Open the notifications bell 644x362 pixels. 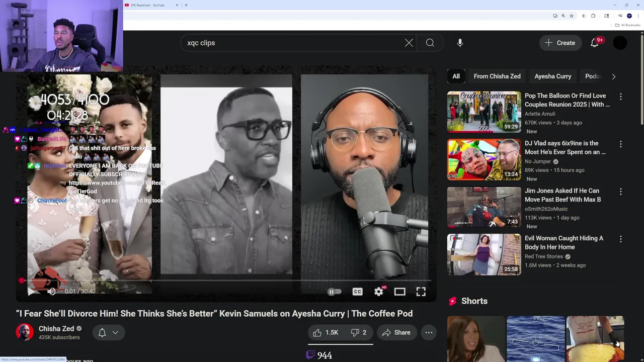pyautogui.click(x=595, y=43)
